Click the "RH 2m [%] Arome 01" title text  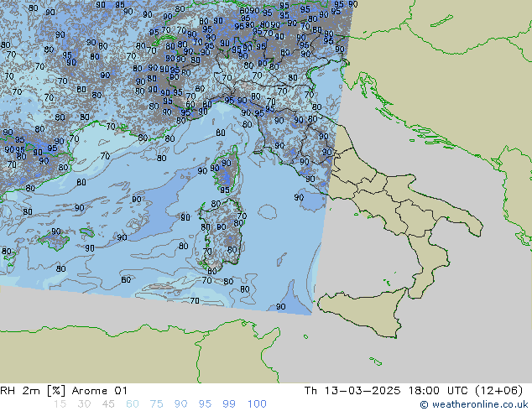[64, 391]
